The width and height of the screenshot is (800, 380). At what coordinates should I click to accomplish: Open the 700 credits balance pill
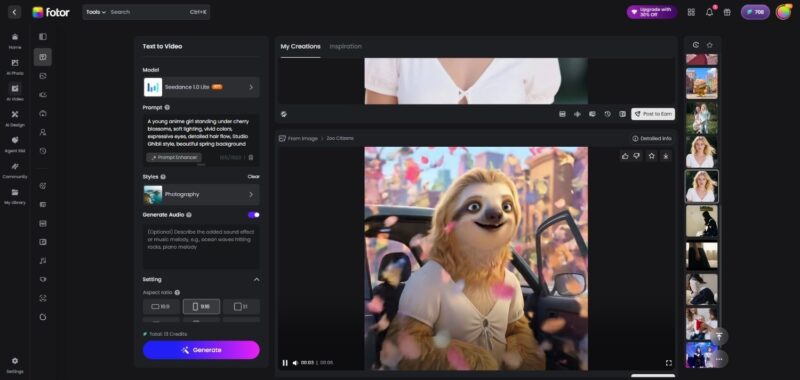point(755,12)
